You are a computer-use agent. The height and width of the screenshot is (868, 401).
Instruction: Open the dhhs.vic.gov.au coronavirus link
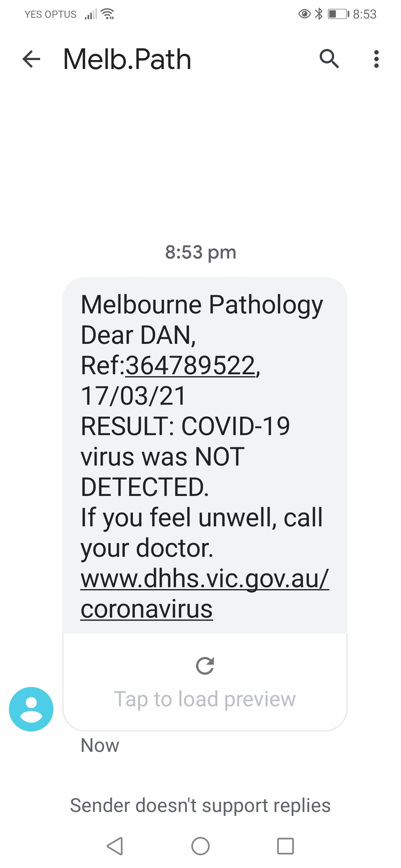pos(204,594)
